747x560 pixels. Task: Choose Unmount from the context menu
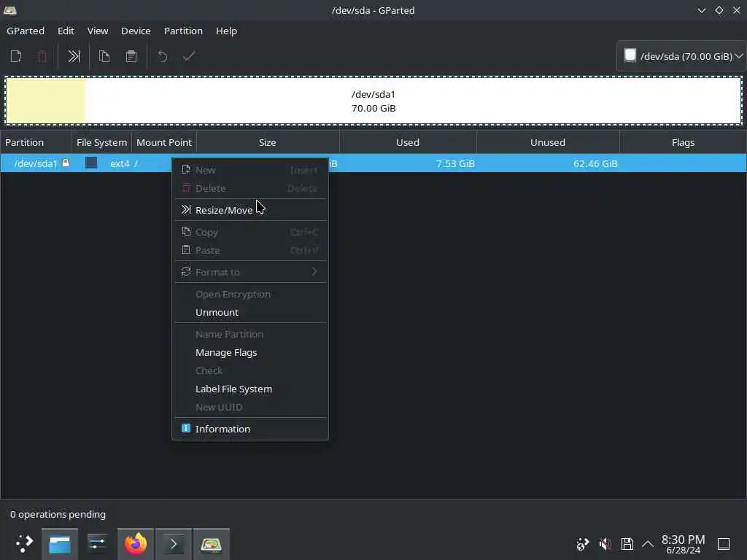[x=250, y=312]
